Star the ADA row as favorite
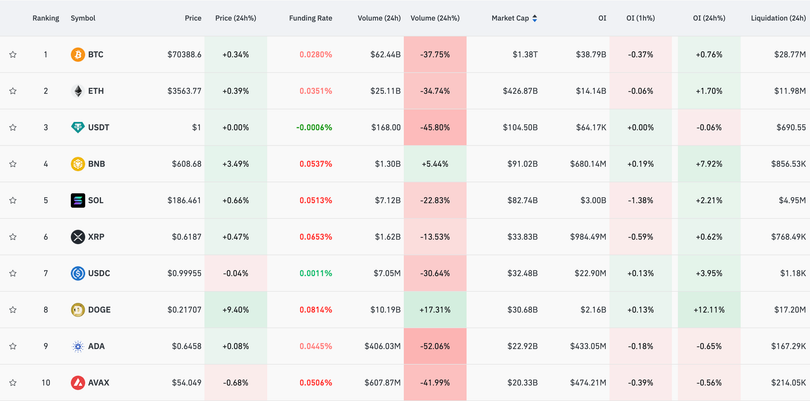Screen dimensions: 810x401 click(13, 347)
